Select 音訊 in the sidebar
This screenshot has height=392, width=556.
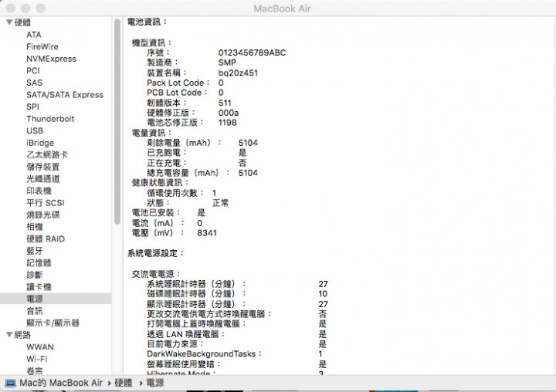point(35,311)
